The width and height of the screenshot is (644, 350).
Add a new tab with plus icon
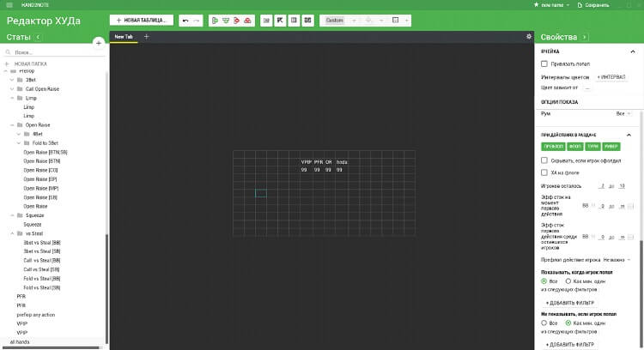(x=146, y=37)
